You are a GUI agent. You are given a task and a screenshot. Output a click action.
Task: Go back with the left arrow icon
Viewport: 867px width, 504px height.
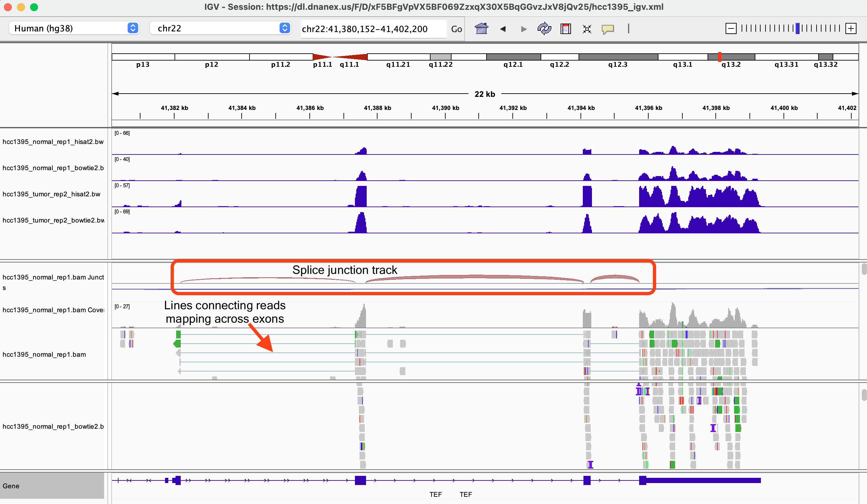[x=503, y=29]
